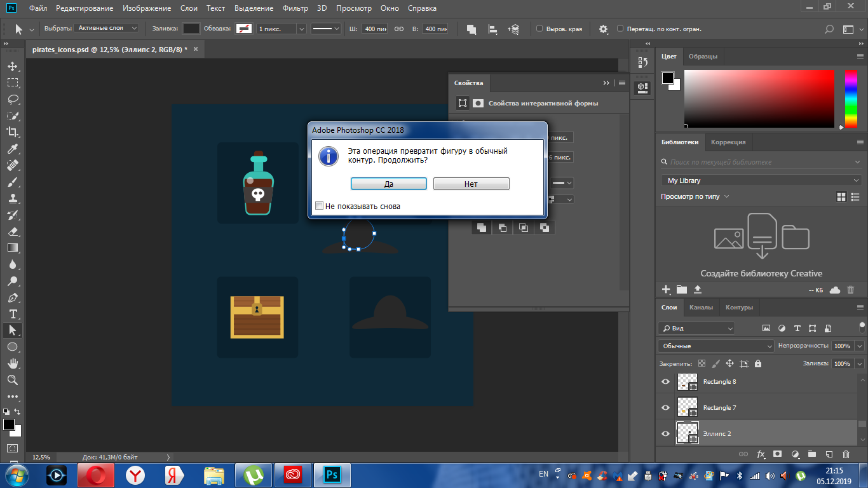Select the Brush tool
868x488 pixels.
tap(12, 182)
